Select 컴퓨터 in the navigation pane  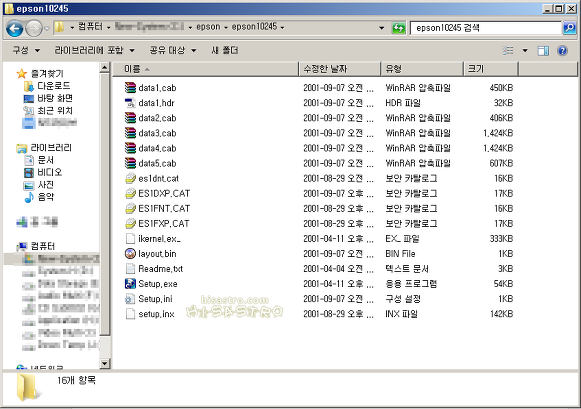(x=43, y=246)
